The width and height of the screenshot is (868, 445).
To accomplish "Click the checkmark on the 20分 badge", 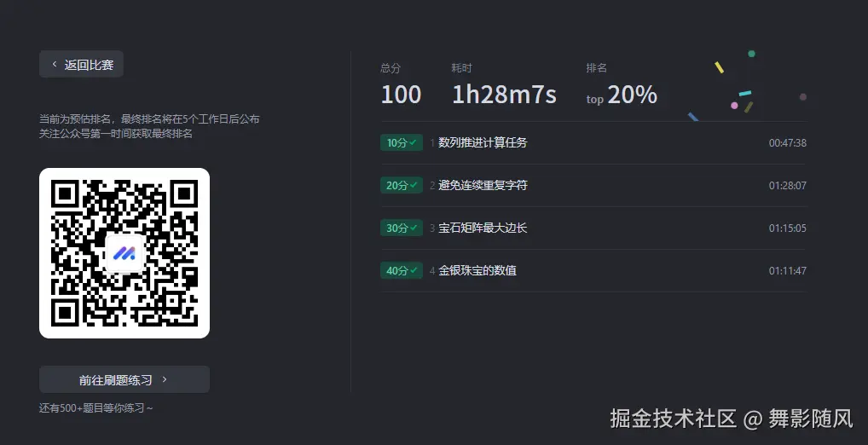I will pos(414,185).
